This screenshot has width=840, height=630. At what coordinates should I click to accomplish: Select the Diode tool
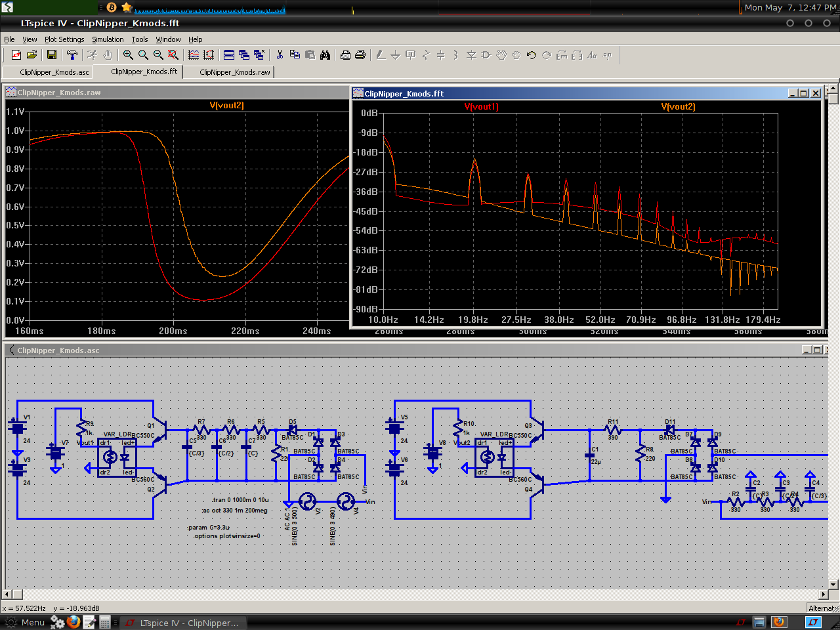[x=471, y=55]
